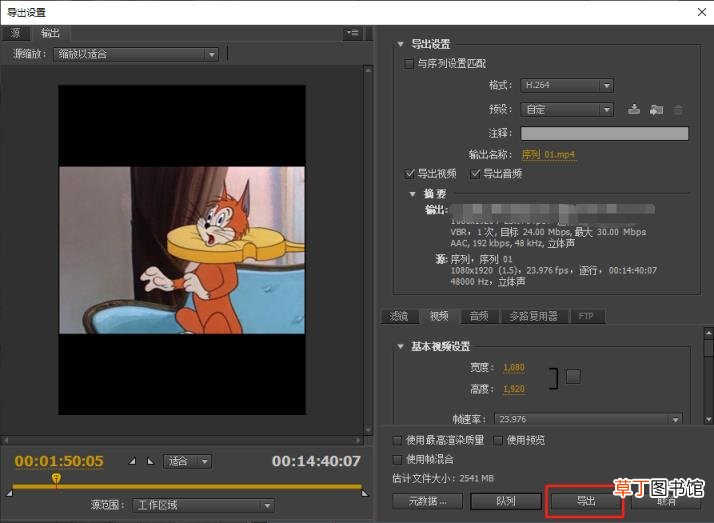Click the set in point triangle icon
This screenshot has height=523, width=714.
[x=132, y=461]
